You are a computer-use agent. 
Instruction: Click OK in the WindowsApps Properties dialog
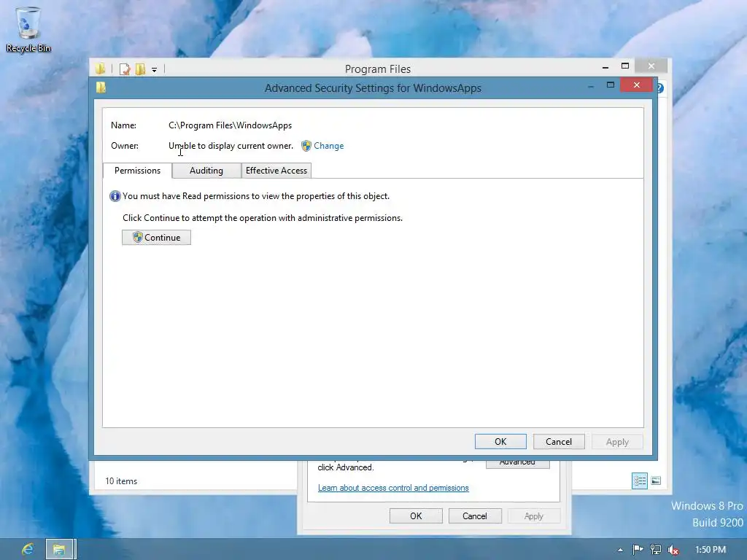416,516
